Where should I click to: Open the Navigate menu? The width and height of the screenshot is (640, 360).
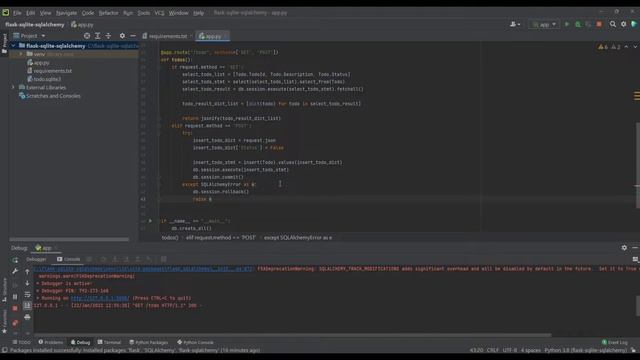66,13
